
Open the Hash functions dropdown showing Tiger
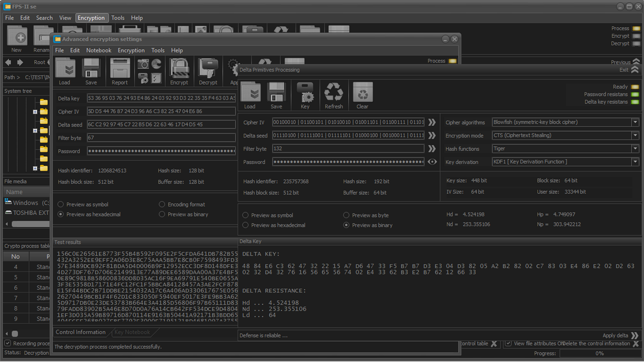coord(635,149)
